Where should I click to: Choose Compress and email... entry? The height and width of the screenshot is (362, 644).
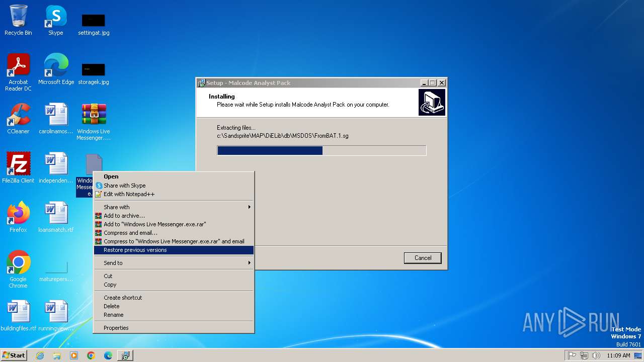(174, 233)
